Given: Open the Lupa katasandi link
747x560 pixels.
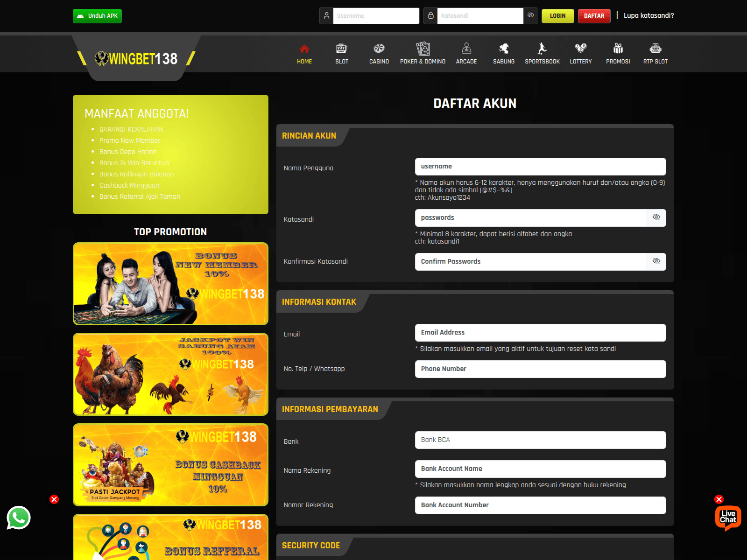Looking at the screenshot, I should click(648, 15).
